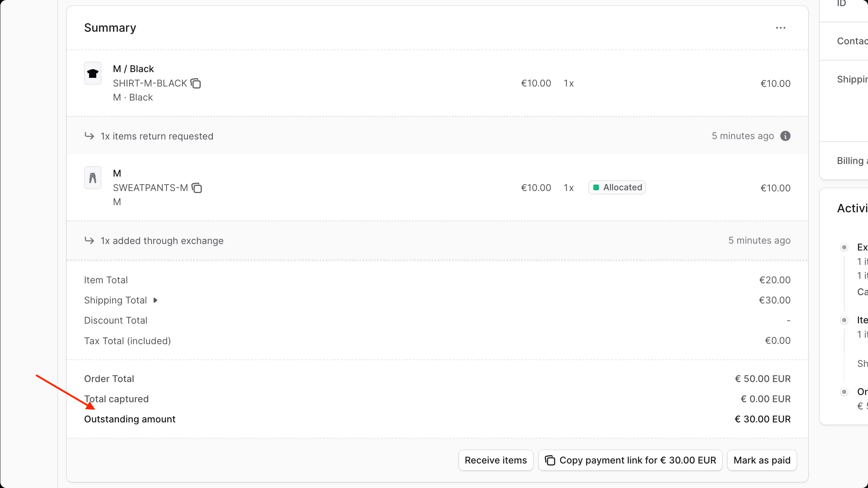This screenshot has height=488, width=868.
Task: Copy the SHIRT-M-BLACK SKU
Action: 196,83
